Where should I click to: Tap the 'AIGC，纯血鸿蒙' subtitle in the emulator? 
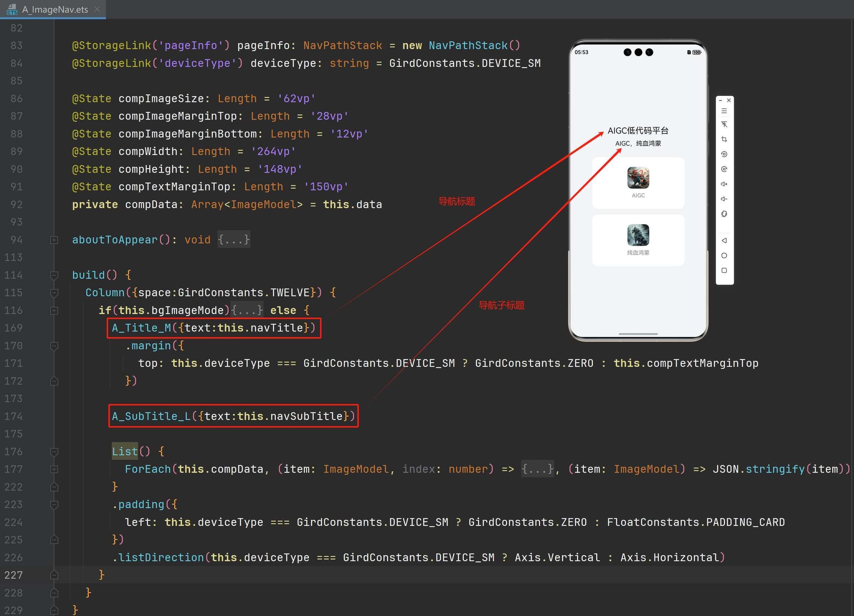tap(638, 144)
